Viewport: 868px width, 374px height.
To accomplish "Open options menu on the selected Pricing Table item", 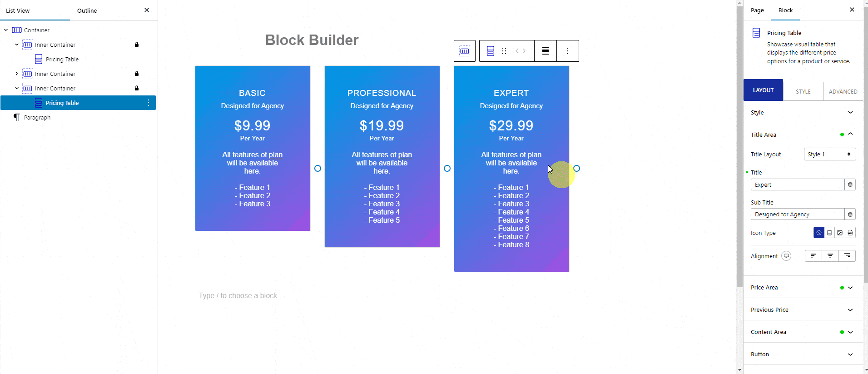I will click(149, 103).
